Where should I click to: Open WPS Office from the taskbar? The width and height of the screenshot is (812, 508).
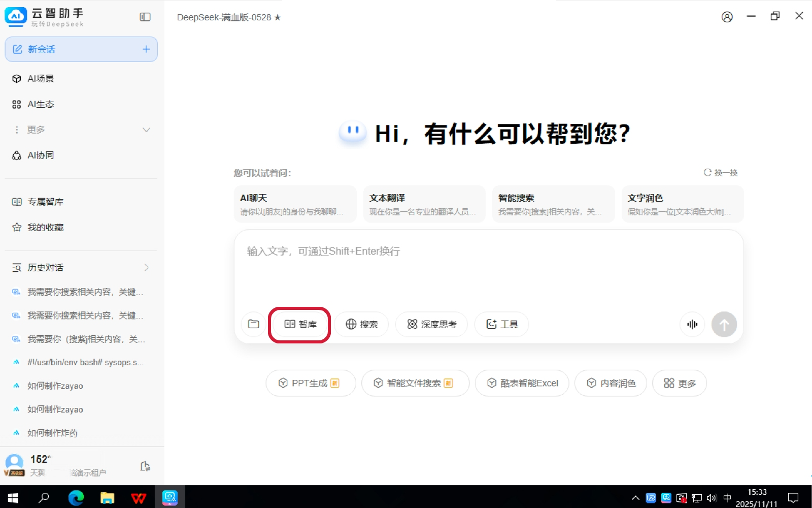tap(139, 498)
